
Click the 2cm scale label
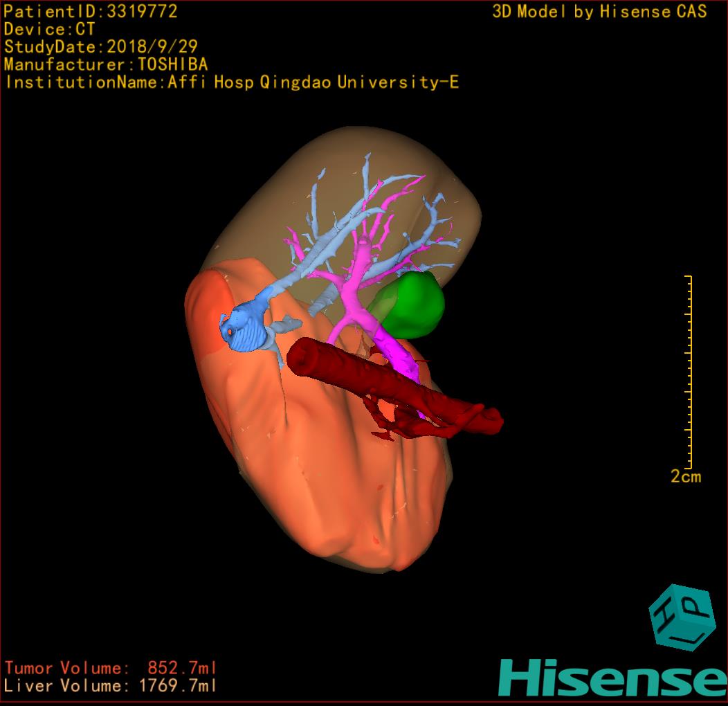coord(686,476)
